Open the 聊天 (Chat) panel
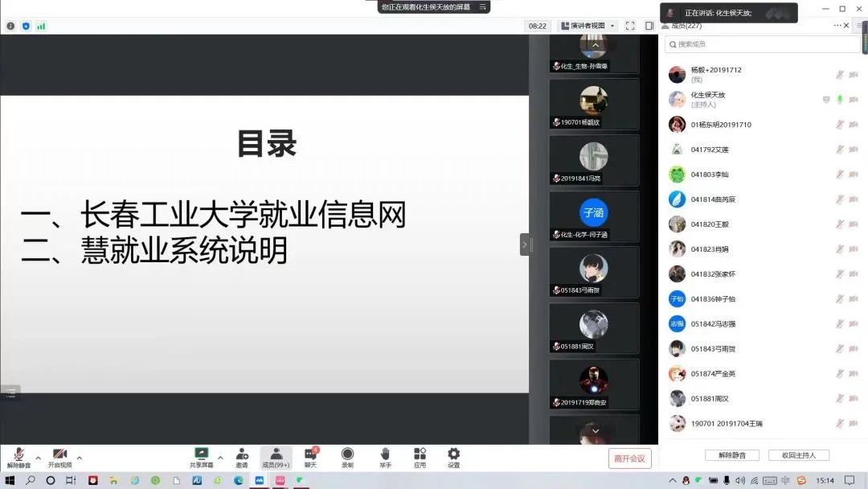Image resolution: width=868 pixels, height=489 pixels. pyautogui.click(x=310, y=456)
